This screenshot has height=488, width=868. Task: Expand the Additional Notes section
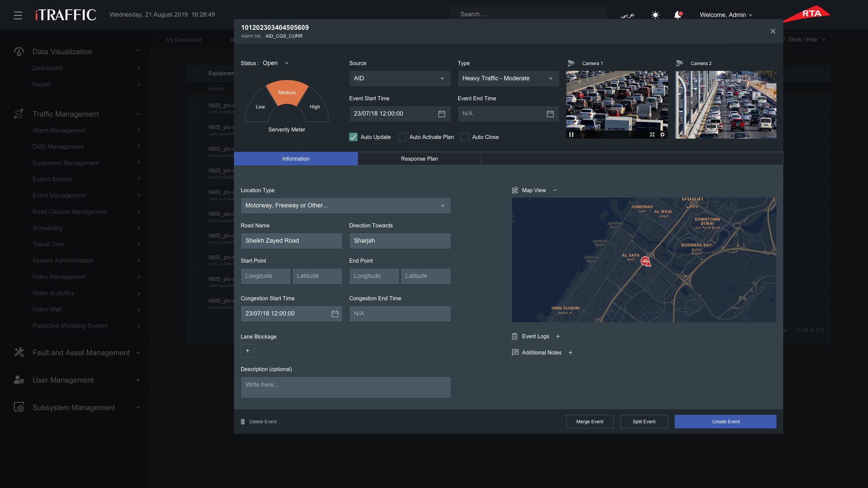[x=571, y=353]
